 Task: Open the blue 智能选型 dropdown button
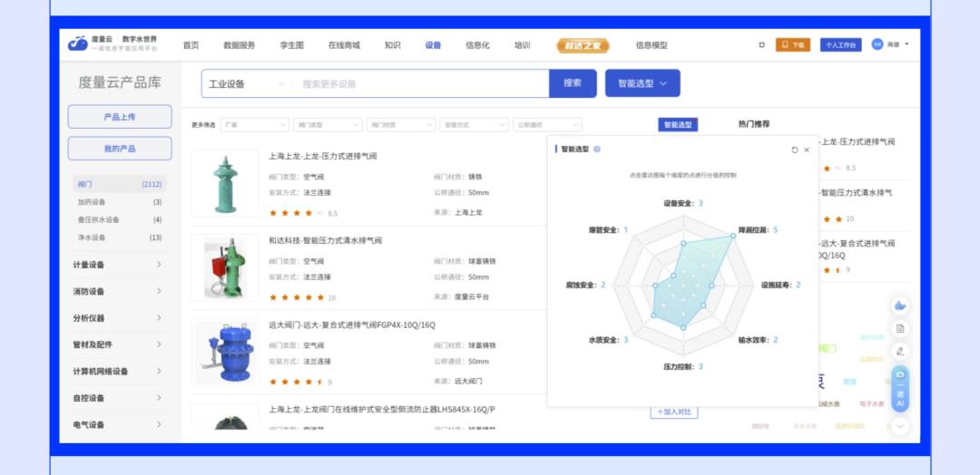pos(642,83)
